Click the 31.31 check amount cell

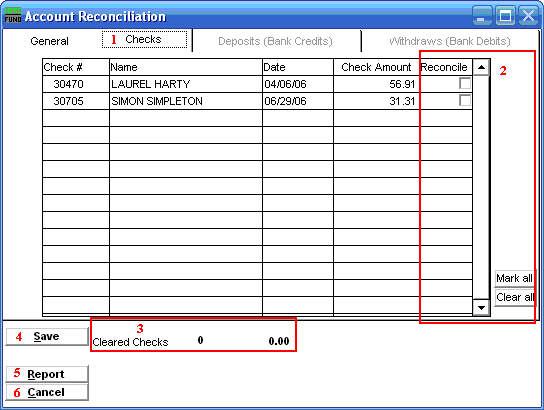(376, 101)
